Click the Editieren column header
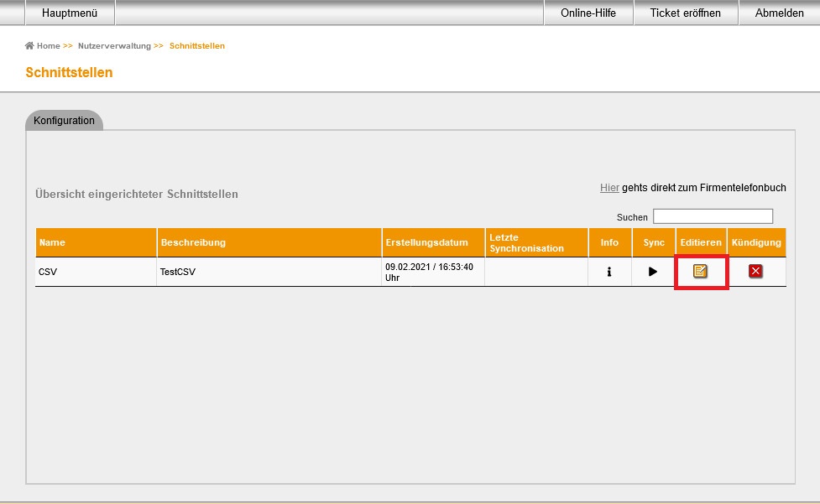 [x=702, y=242]
